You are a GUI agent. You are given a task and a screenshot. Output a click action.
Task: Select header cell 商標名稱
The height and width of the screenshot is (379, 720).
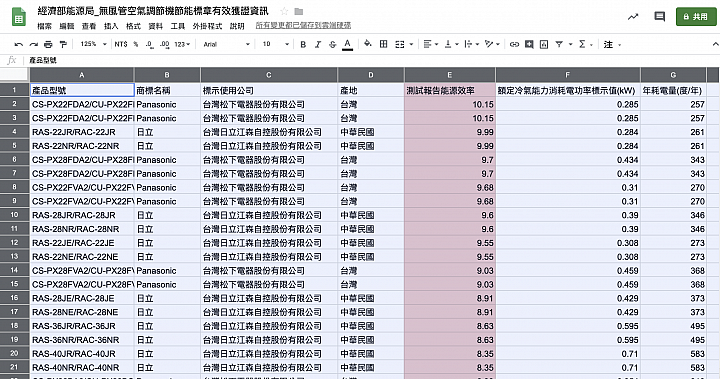tap(167, 91)
